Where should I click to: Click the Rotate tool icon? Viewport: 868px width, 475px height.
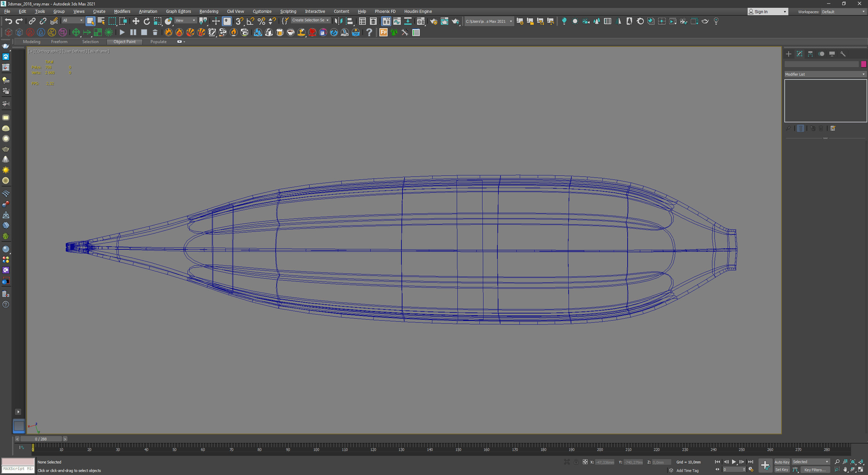(x=146, y=21)
